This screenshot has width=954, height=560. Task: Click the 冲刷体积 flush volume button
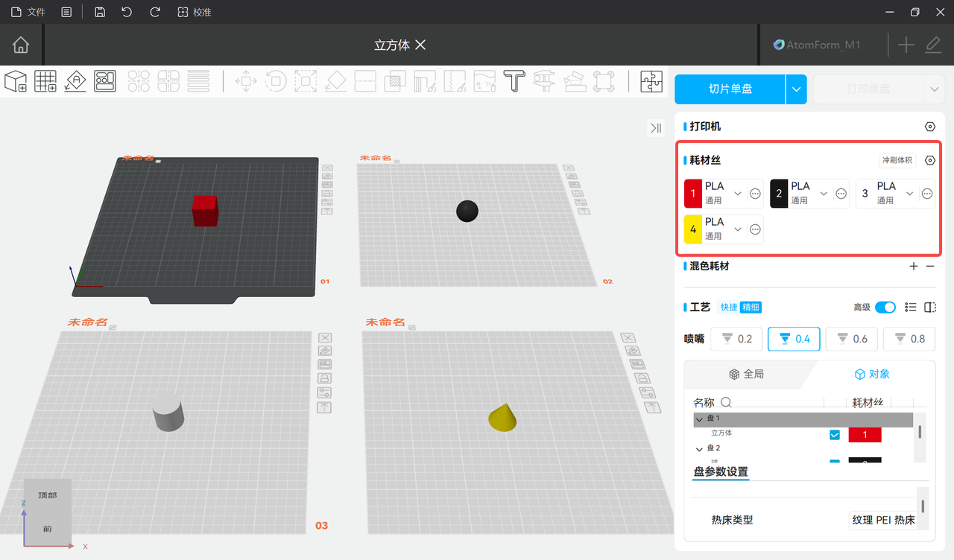click(897, 160)
